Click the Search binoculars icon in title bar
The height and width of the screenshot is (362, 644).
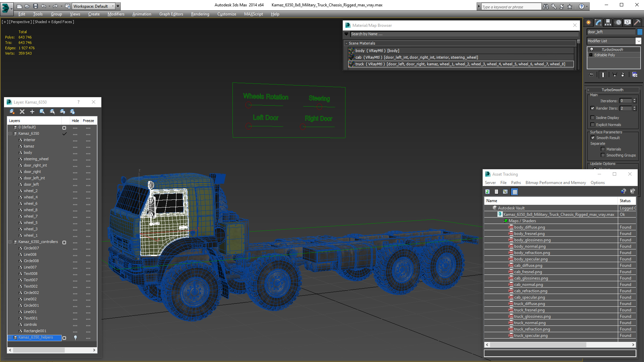tap(546, 6)
